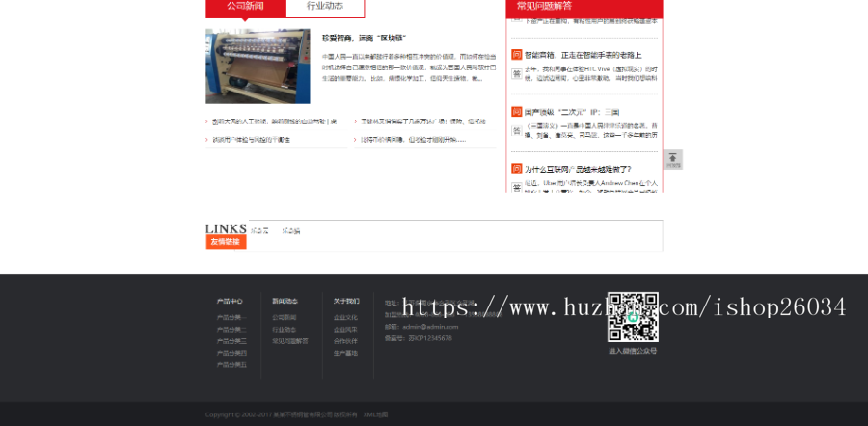Open footer heading 产品中心

(x=230, y=302)
